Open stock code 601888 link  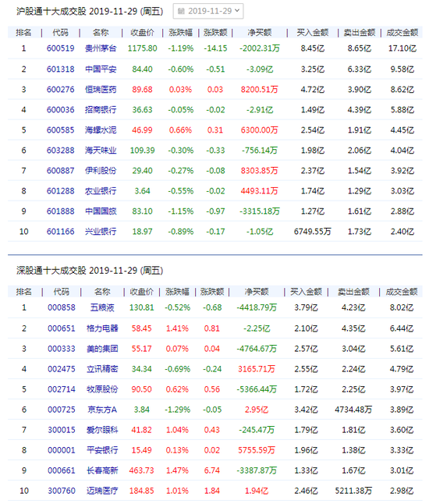pyautogui.click(x=60, y=211)
